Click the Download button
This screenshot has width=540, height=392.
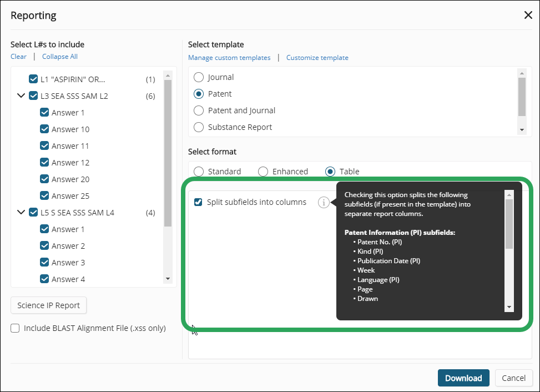pos(463,378)
